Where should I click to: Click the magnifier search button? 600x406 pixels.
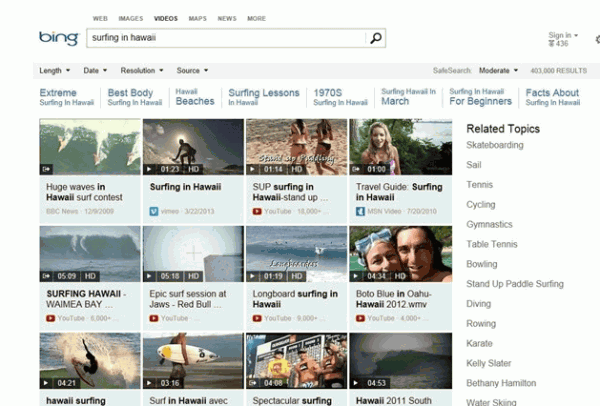click(376, 38)
